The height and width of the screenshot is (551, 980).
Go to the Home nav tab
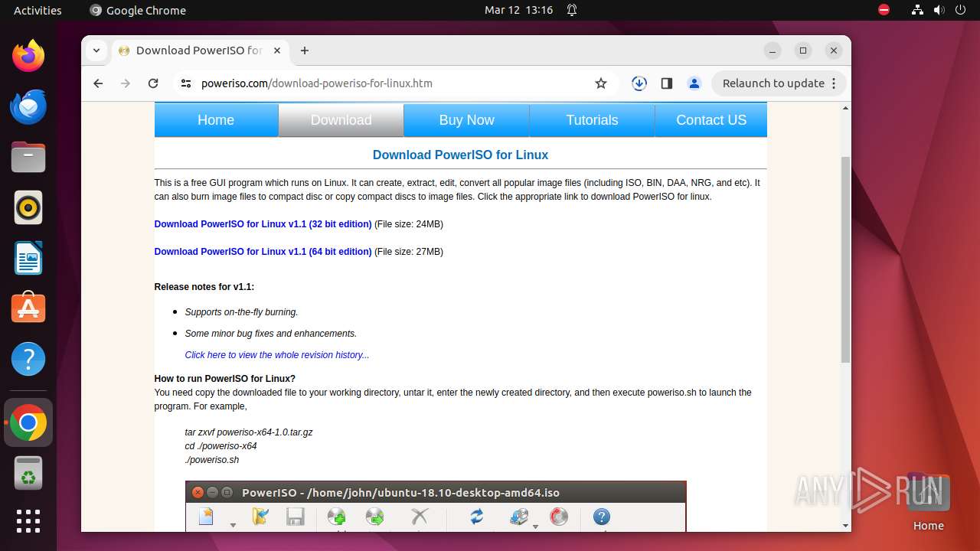[216, 120]
